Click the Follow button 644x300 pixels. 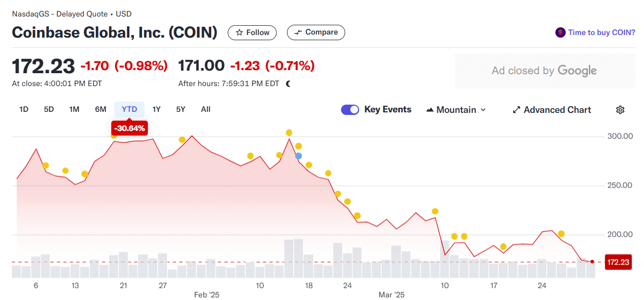[x=252, y=32]
